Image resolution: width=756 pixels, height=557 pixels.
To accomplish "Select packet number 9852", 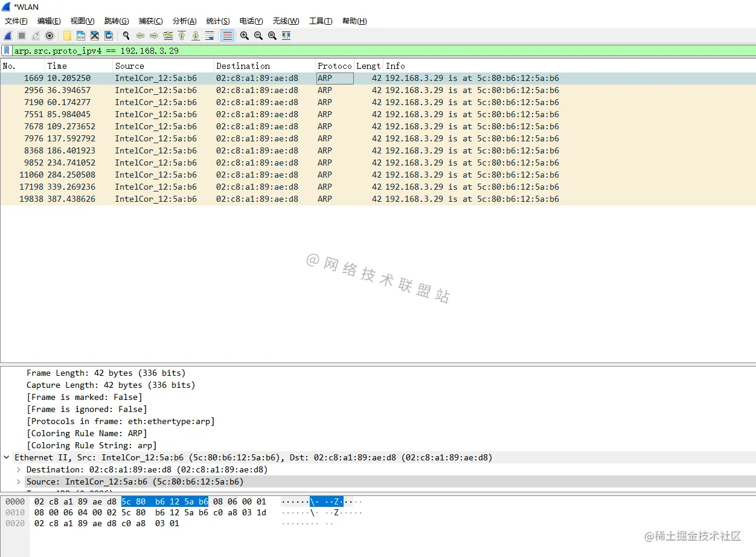I will 378,163.
